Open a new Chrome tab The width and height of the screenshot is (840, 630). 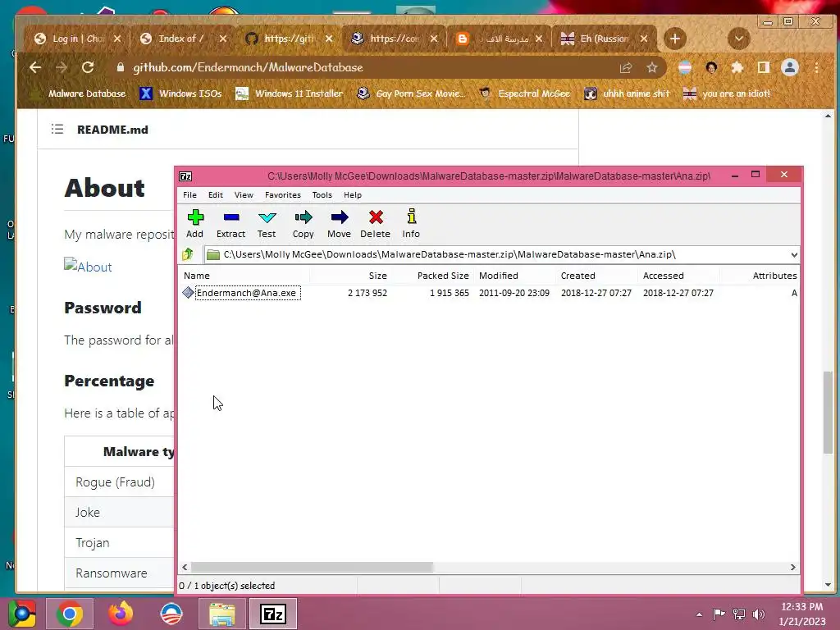675,39
